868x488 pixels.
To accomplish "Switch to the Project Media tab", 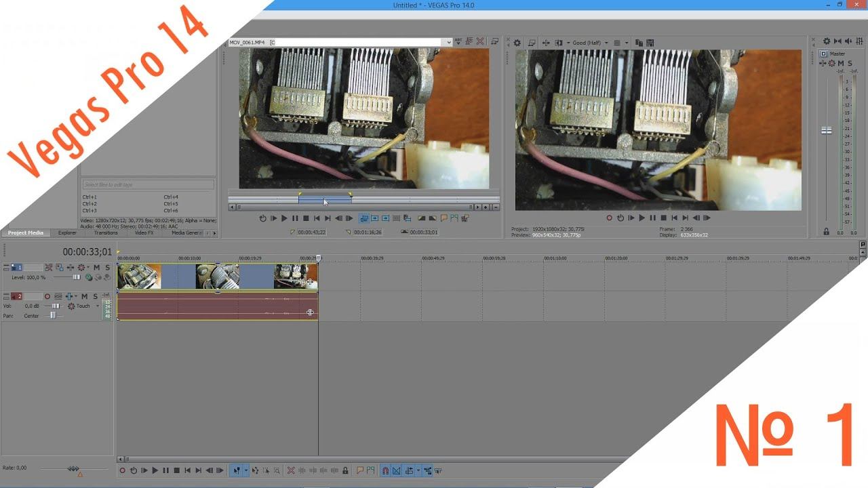I will (x=26, y=232).
